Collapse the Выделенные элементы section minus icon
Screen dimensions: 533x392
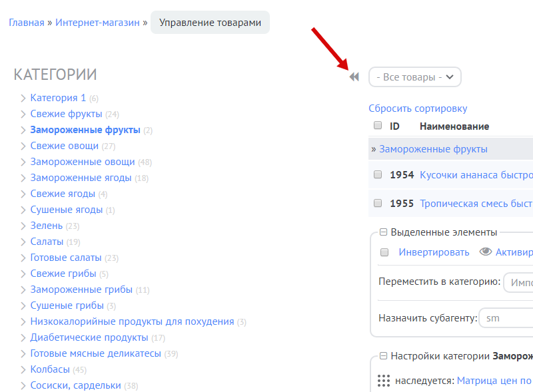[x=383, y=232]
